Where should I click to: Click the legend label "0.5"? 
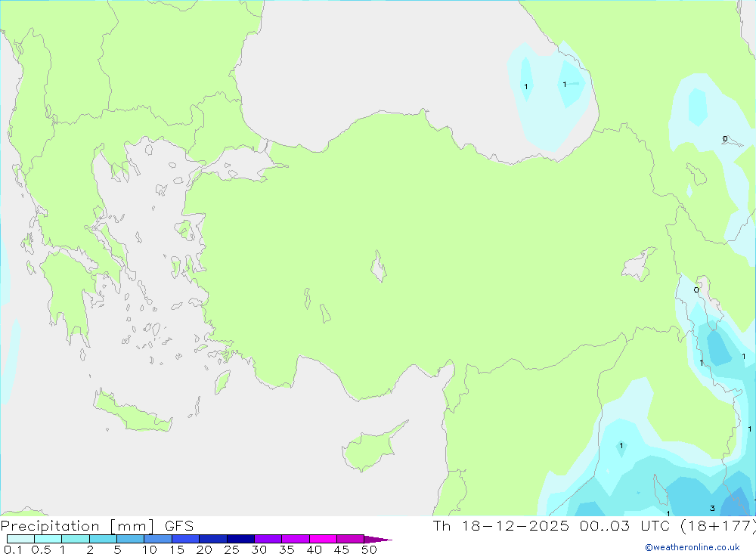pyautogui.click(x=41, y=549)
